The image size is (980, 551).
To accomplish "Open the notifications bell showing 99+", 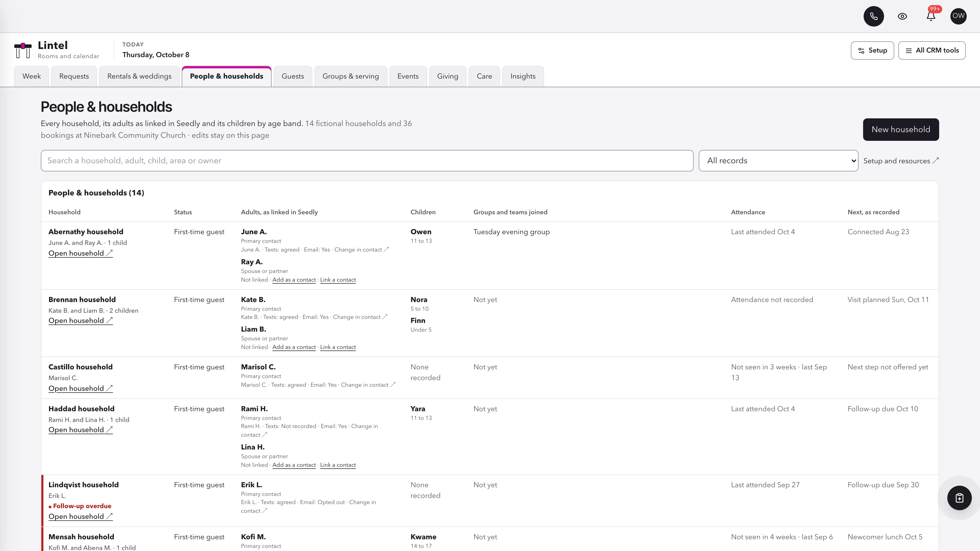I will [931, 16].
